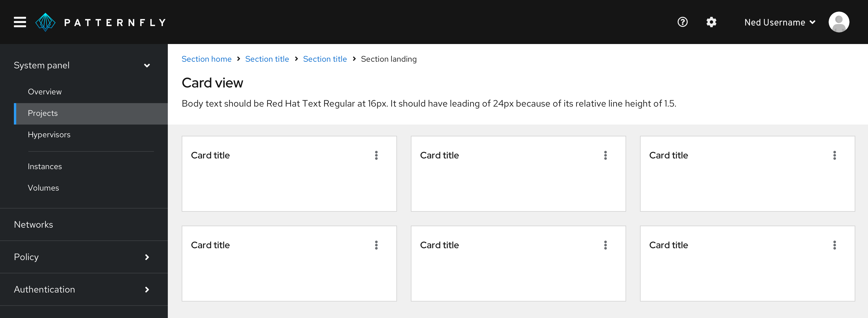This screenshot has height=318, width=868.
Task: Click the user avatar image
Action: (x=839, y=22)
